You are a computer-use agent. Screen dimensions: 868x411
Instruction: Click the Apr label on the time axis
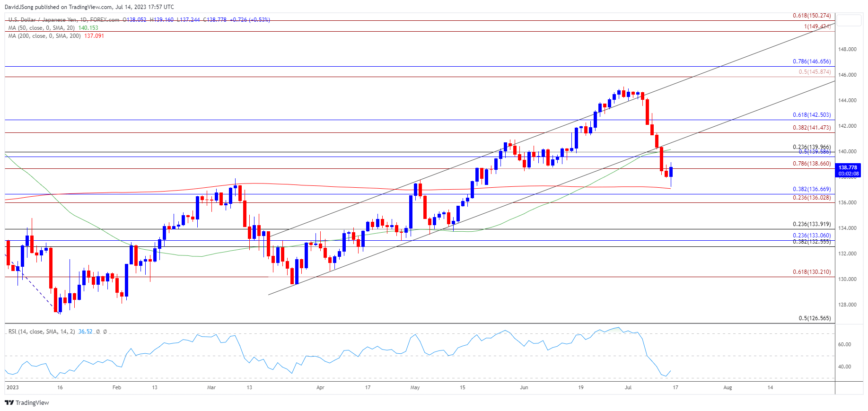(x=320, y=387)
